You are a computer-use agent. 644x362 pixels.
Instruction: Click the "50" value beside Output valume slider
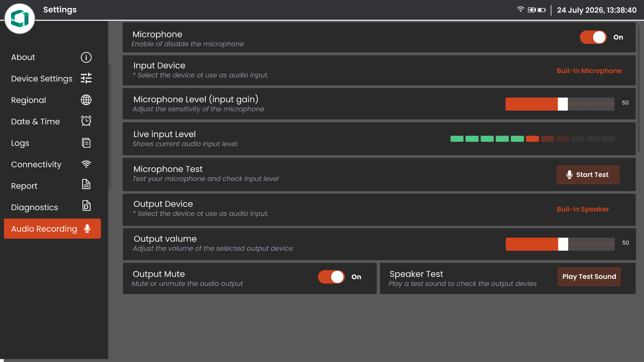[625, 243]
